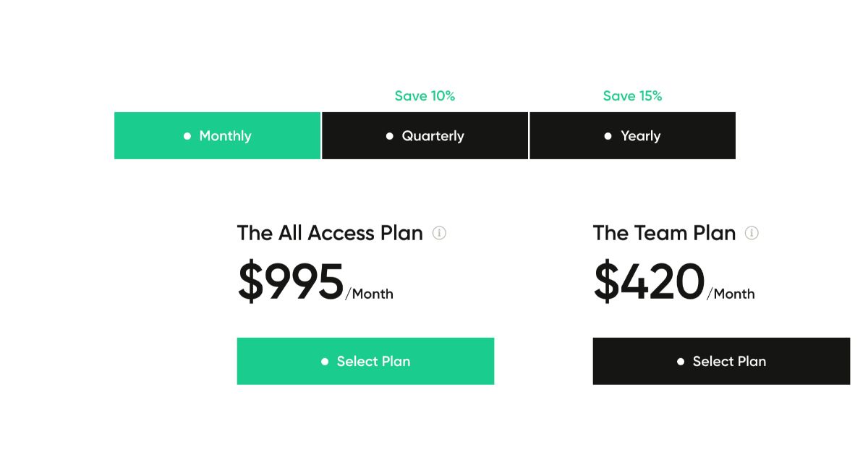Click the dot in the black Select Plan button
This screenshot has width=868, height=463.
pos(681,361)
